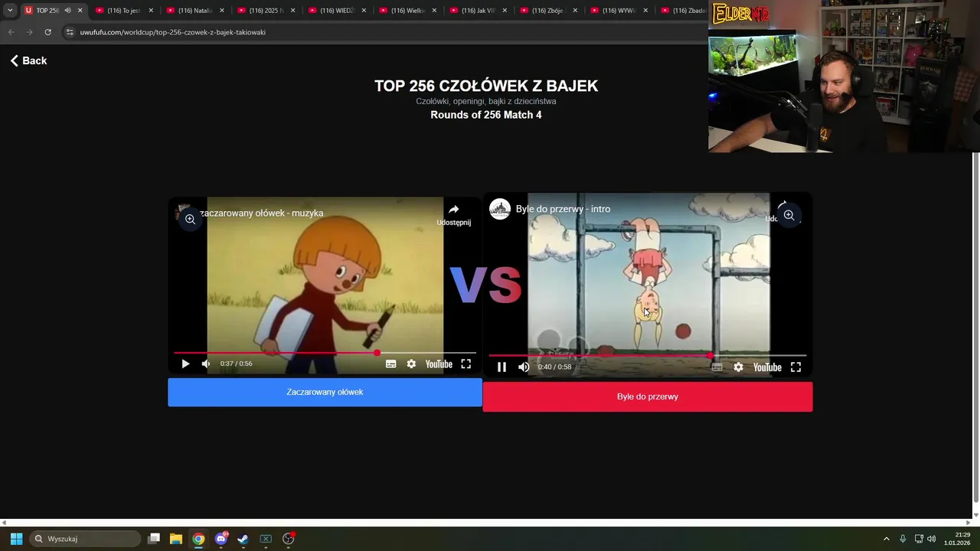
Task: Go back with the Back arrow link
Action: (x=28, y=60)
